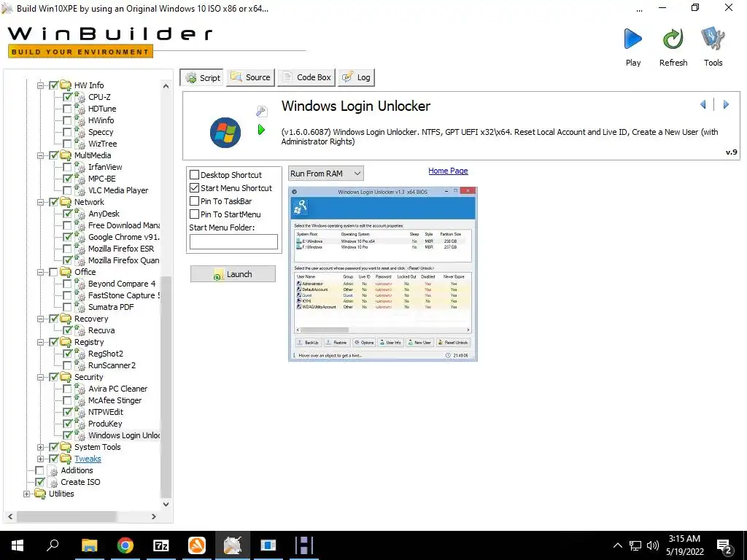Select the Google Chrome v91 tree item
The width and height of the screenshot is (747, 560).
(124, 237)
